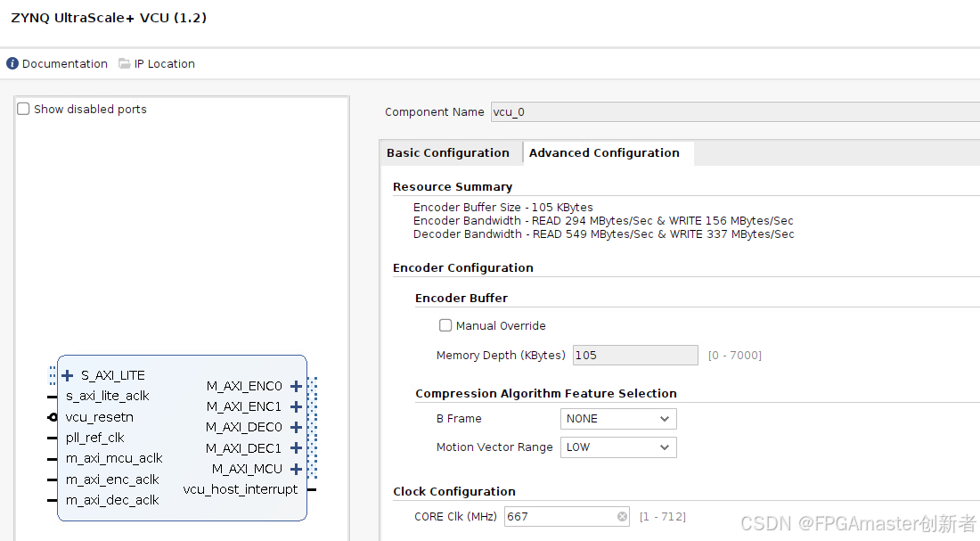Screen dimensions: 980x541
Task: Expand the M_AXI_DEC1 interface plus icon
Action: click(x=297, y=448)
